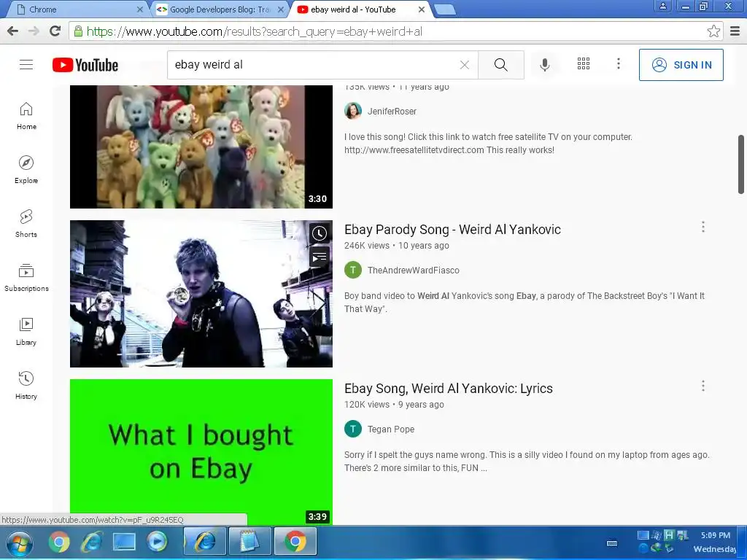This screenshot has height=560, width=747.
Task: Close the Google Developers Blog tab
Action: [281, 9]
